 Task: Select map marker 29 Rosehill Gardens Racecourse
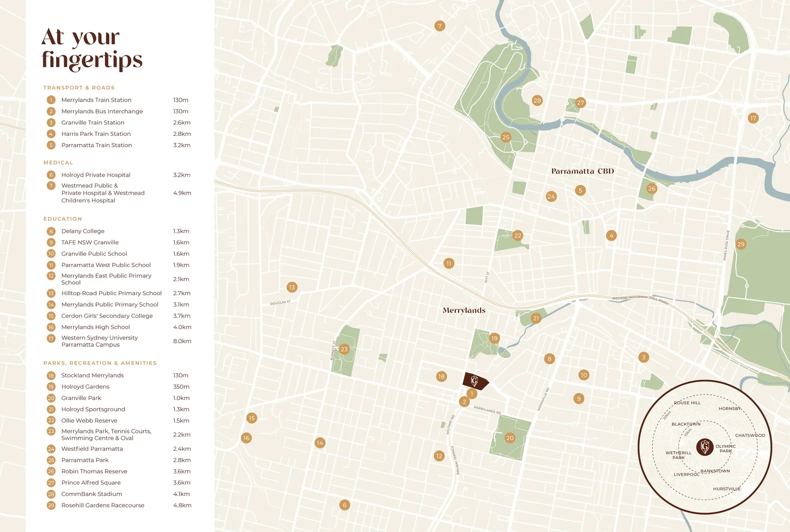[x=741, y=244]
